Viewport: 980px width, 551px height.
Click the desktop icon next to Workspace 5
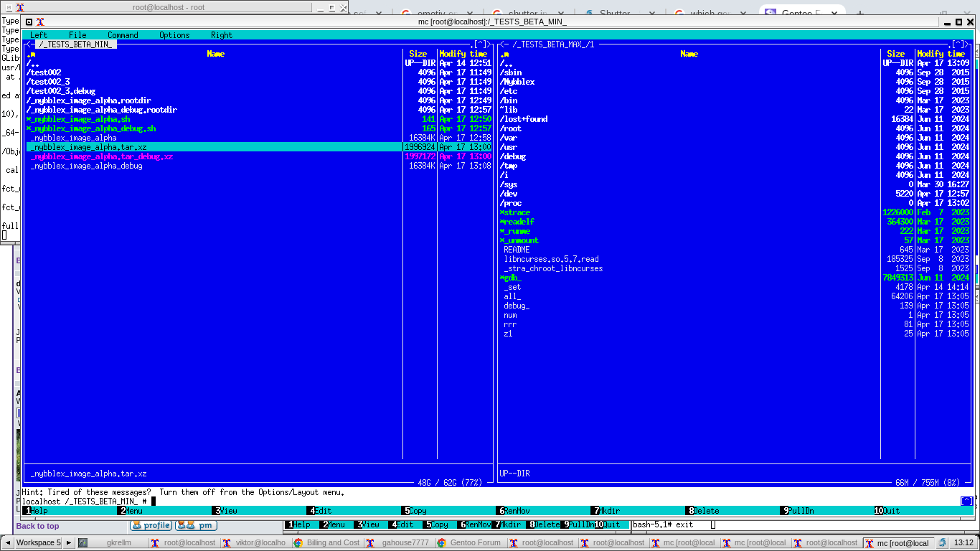(x=83, y=543)
